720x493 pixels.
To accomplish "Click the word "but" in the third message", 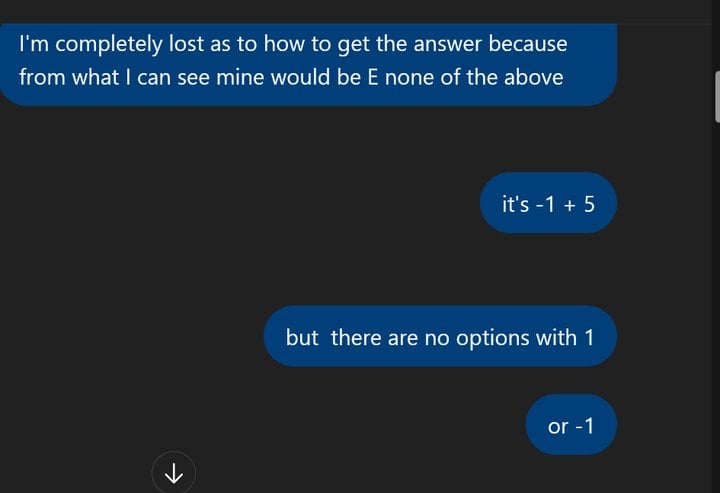I will click(302, 338).
